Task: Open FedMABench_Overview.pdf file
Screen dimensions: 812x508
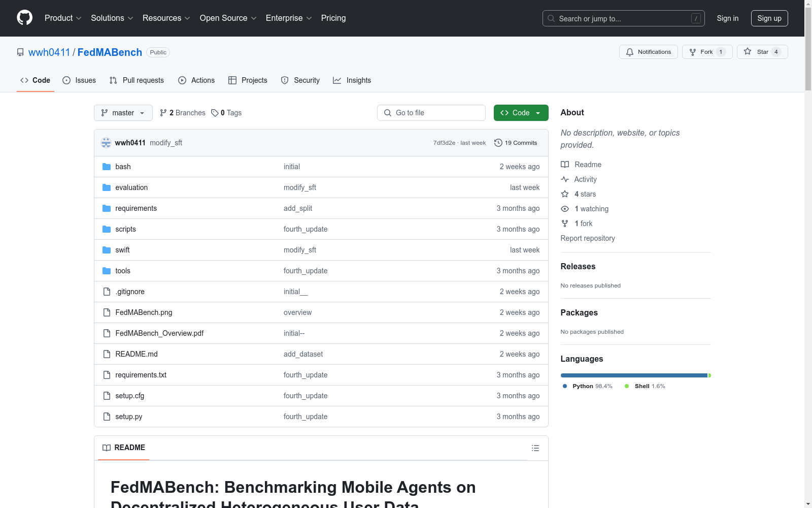Action: click(x=159, y=333)
